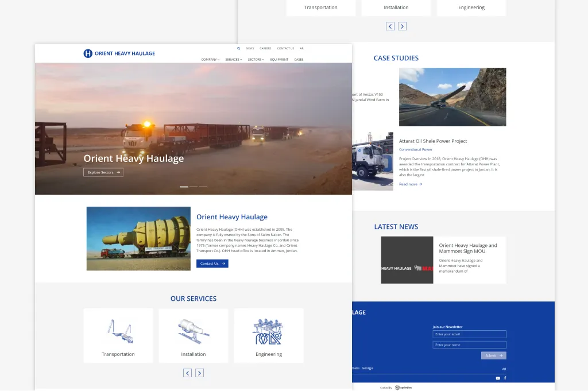Click the Conventional Power category link

click(x=416, y=150)
